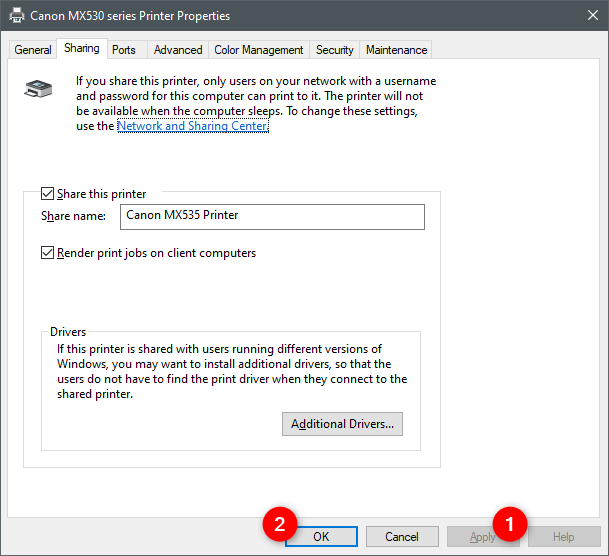The image size is (609, 556).
Task: Click the Cancel button
Action: click(402, 537)
